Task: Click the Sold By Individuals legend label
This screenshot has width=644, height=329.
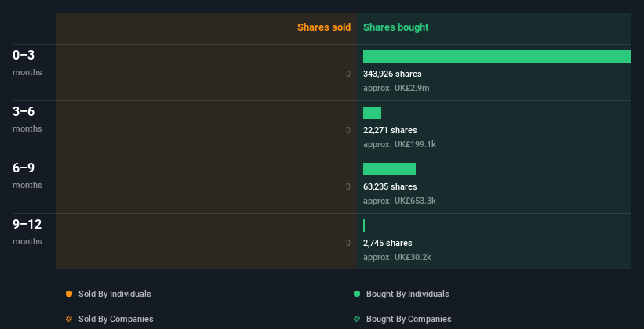Action: [115, 294]
